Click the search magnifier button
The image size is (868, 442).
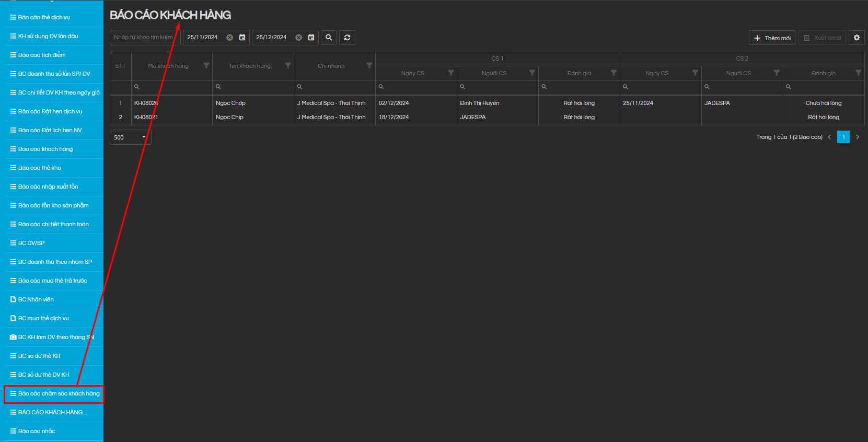(x=329, y=38)
